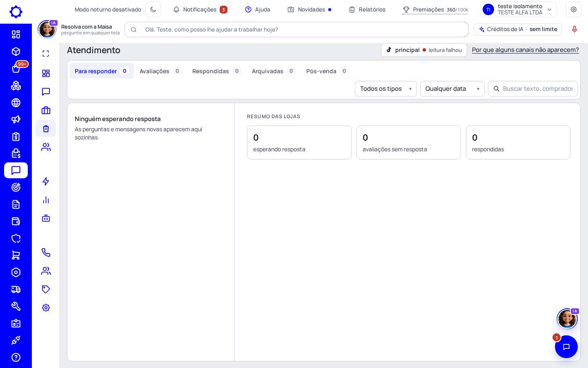Click the lightning bolt automation icon

coord(46,181)
